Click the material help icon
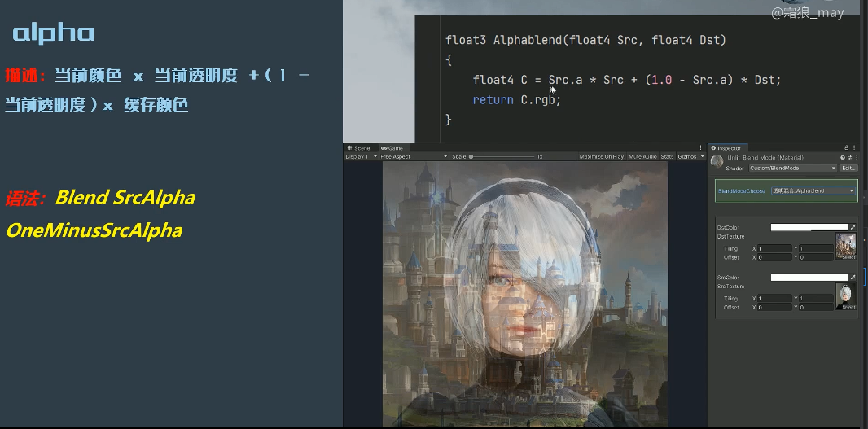The image size is (868, 429). tap(843, 158)
